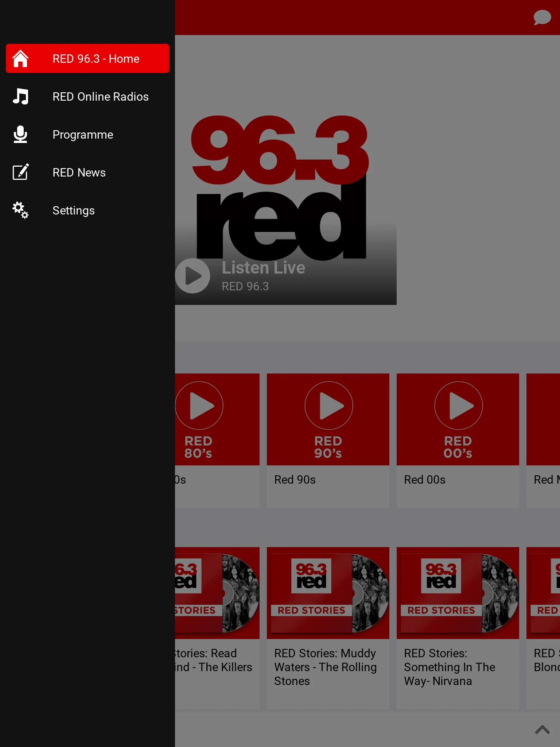Open The Killers RED Stories thumbnail
The height and width of the screenshot is (747, 560).
(x=217, y=593)
